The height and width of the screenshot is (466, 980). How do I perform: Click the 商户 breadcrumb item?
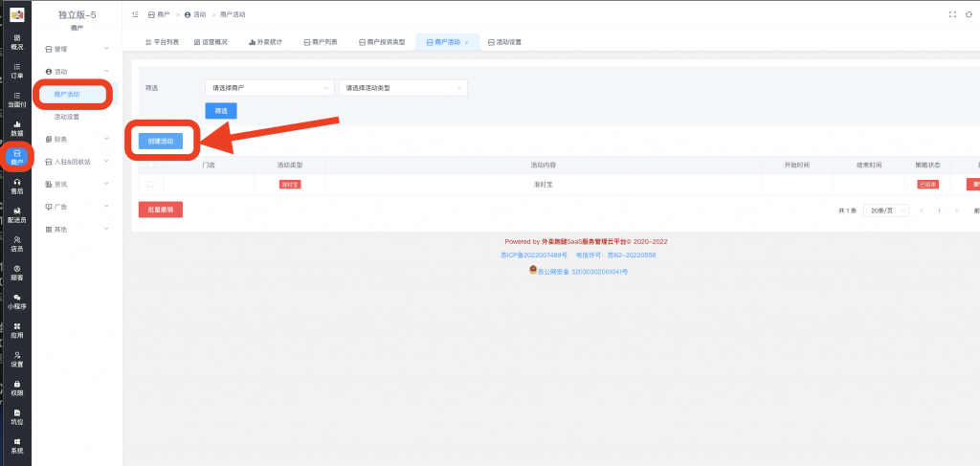[x=159, y=14]
